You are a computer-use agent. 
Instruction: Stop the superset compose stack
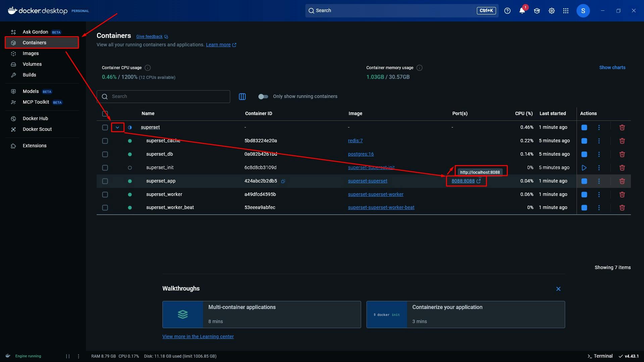tap(584, 127)
